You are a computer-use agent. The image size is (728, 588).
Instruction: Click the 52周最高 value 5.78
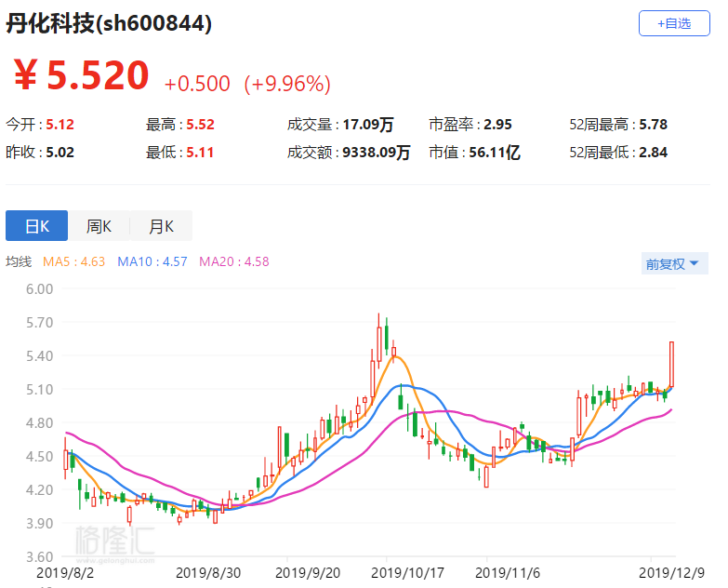654,125
